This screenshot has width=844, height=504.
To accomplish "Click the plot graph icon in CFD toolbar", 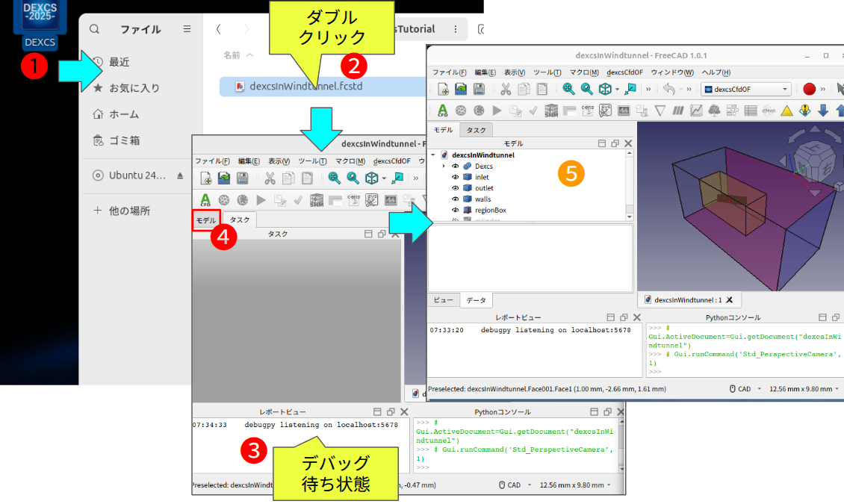I will (696, 111).
